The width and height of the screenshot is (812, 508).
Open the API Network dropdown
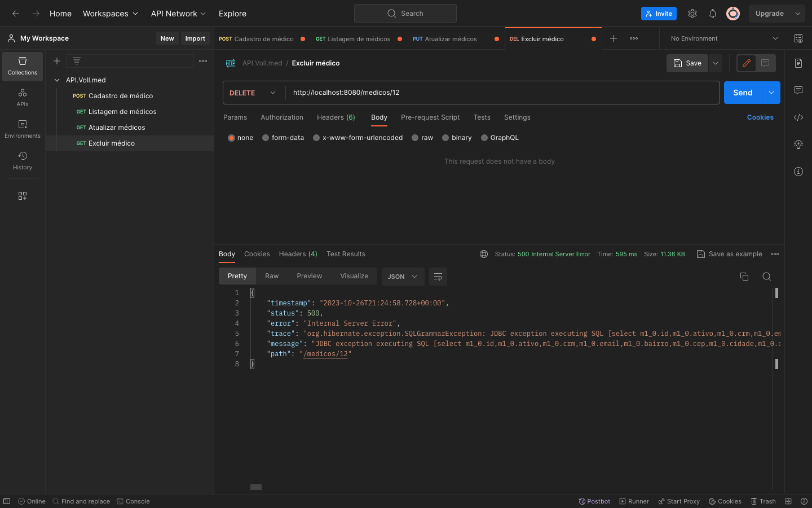[x=178, y=14]
